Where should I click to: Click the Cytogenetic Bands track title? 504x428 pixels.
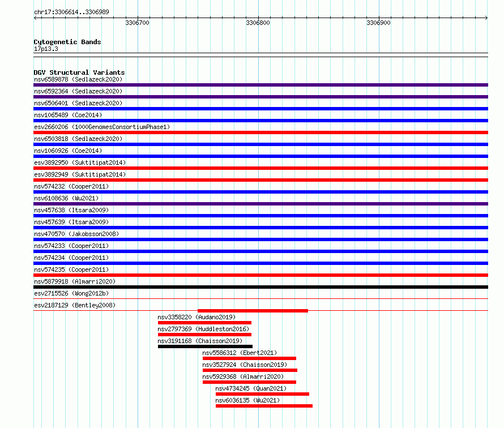click(67, 42)
